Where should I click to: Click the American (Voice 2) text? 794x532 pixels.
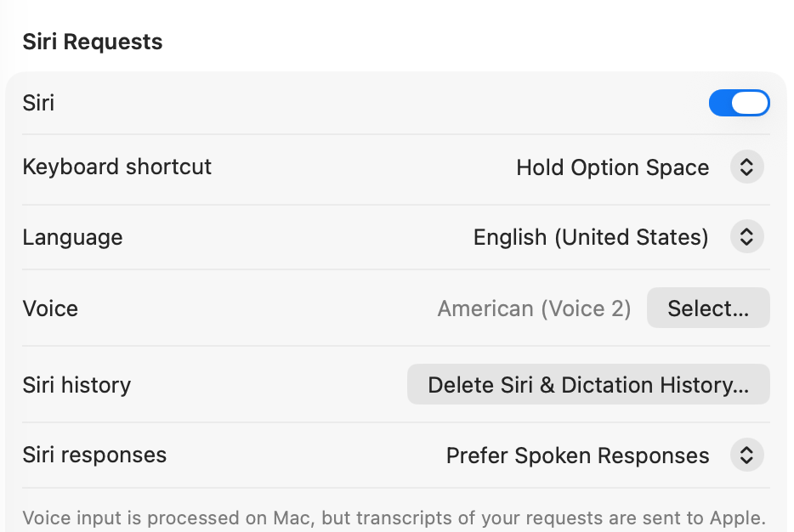(534, 308)
